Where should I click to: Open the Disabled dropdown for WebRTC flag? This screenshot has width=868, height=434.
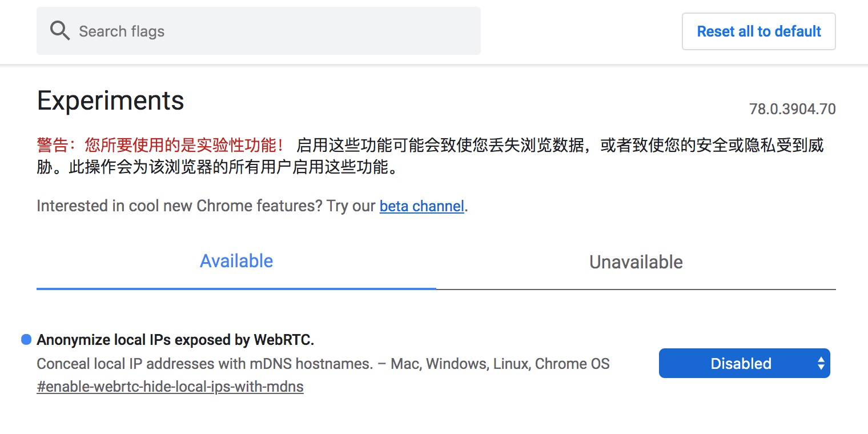click(745, 363)
